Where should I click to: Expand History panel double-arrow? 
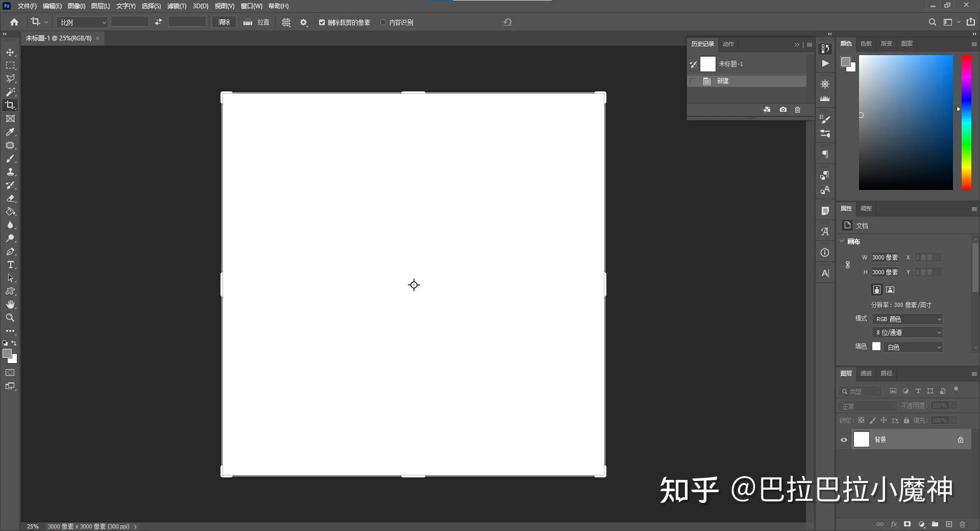(797, 45)
